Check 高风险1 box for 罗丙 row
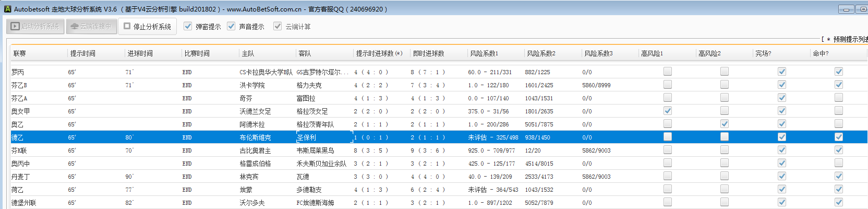Screen dimensions: 868x209 (x=668, y=72)
